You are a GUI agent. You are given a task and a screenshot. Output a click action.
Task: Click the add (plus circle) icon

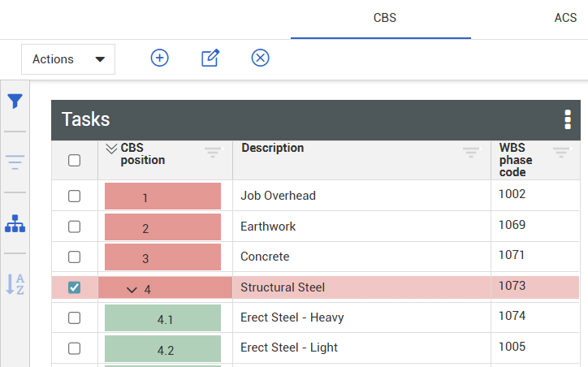pos(160,58)
